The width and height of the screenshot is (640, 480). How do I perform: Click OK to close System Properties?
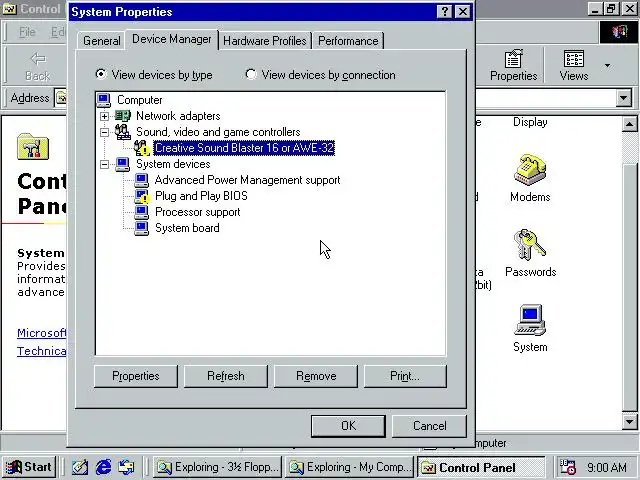[x=348, y=426]
